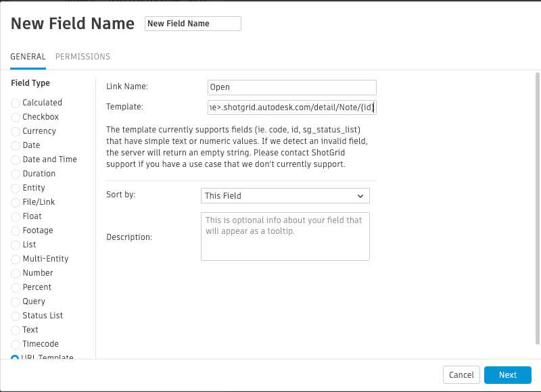Select the Currency field type
The image size is (541, 392).
click(x=14, y=131)
